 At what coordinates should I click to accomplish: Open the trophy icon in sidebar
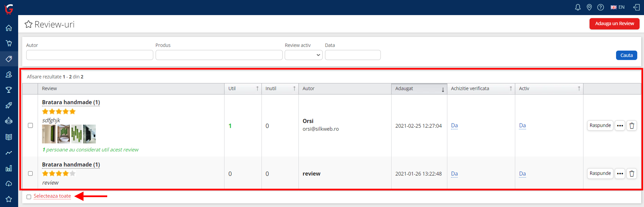pyautogui.click(x=9, y=90)
